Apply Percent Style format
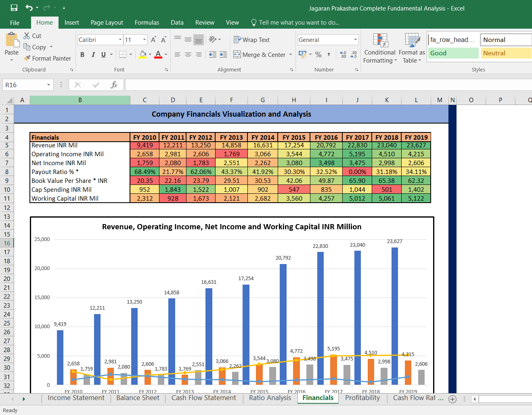 318,54
